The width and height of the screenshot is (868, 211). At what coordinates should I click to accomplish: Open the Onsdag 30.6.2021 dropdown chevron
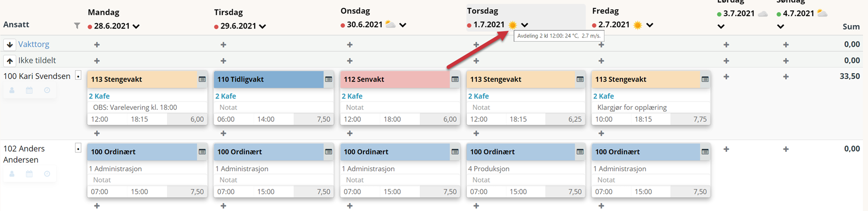tap(403, 25)
